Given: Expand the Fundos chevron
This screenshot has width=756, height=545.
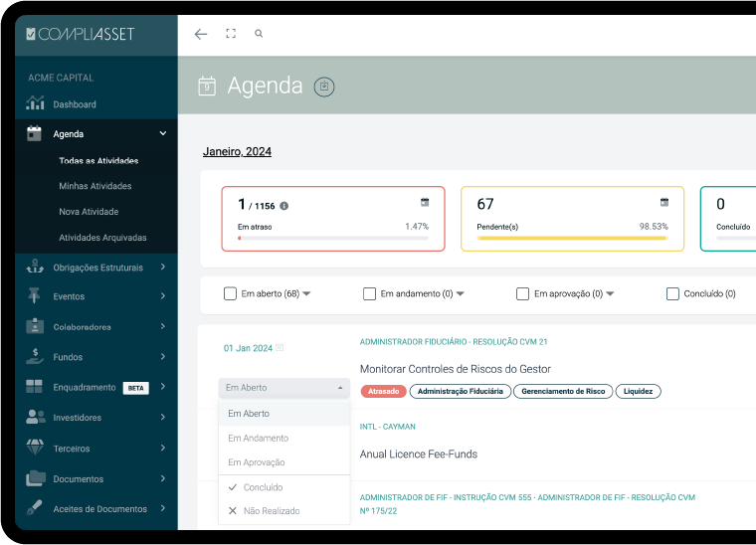Looking at the screenshot, I should point(163,357).
